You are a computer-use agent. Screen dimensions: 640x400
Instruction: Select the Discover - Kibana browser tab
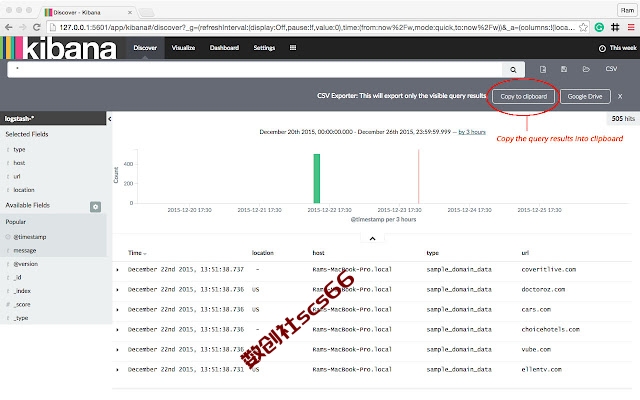click(88, 12)
